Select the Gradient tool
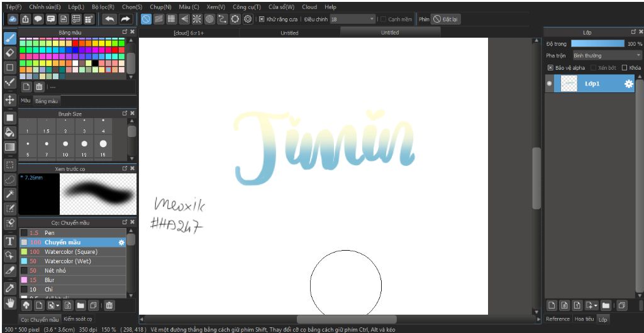Viewport: 644px width, 333px height. click(x=10, y=147)
